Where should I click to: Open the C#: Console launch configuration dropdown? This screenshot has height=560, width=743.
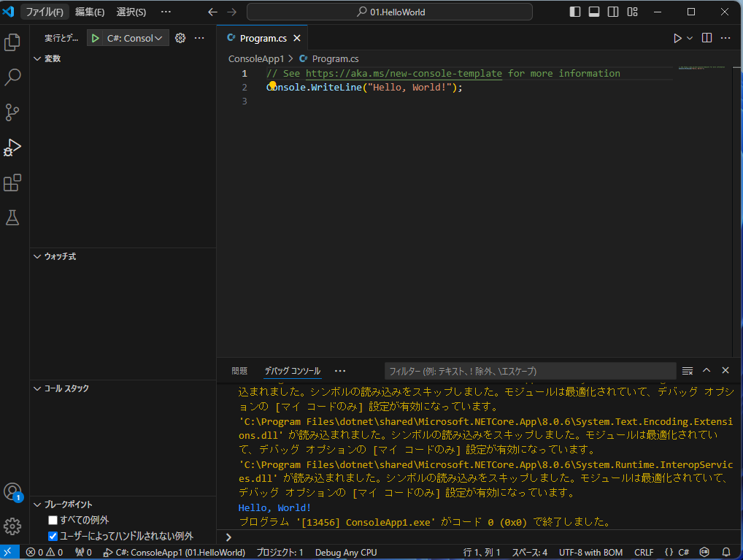click(x=135, y=37)
